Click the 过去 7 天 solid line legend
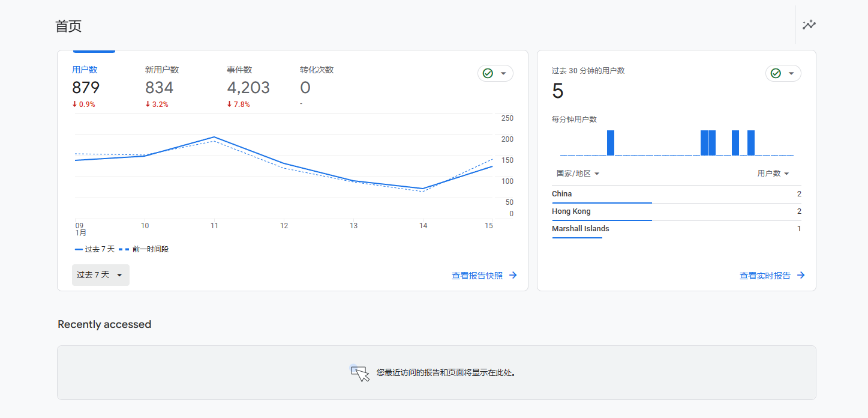The width and height of the screenshot is (868, 418). pos(95,249)
